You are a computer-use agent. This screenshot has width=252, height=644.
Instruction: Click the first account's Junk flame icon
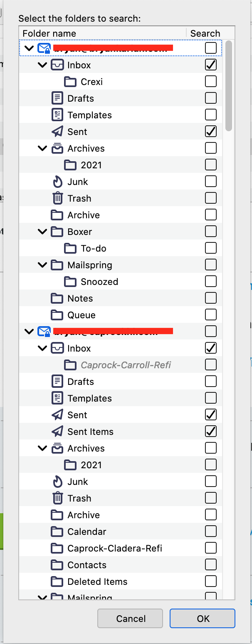point(57,182)
